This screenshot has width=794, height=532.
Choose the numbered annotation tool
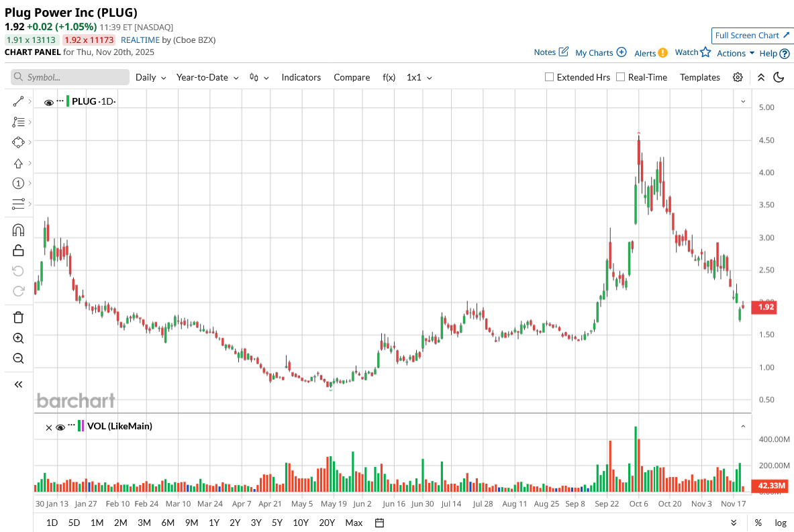18,183
